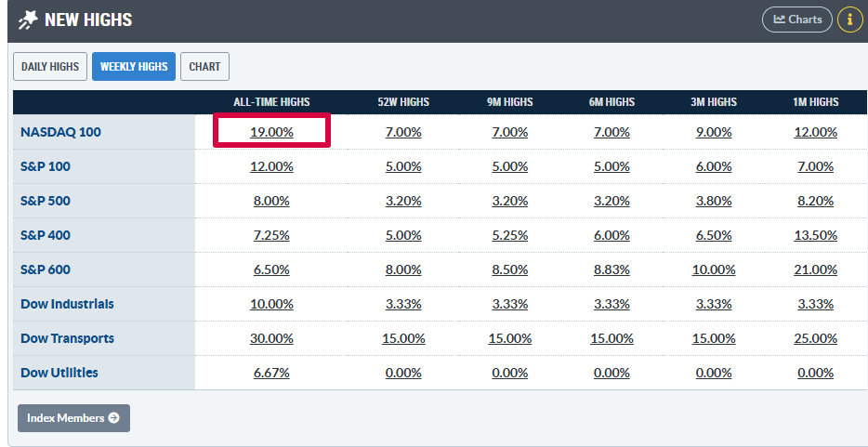The image size is (868, 447).
Task: Open S&P 600 6M highs 8.83%
Action: click(612, 270)
